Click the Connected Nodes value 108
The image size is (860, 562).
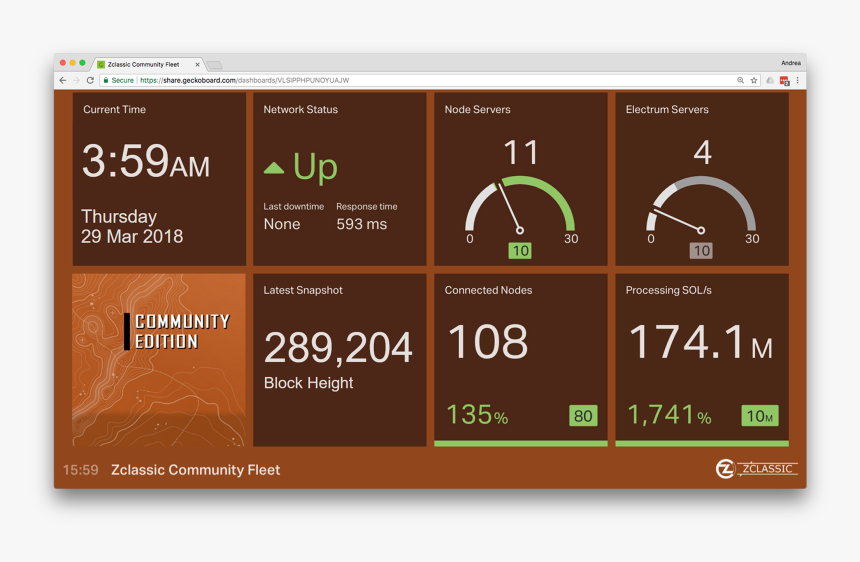pyautogui.click(x=488, y=341)
